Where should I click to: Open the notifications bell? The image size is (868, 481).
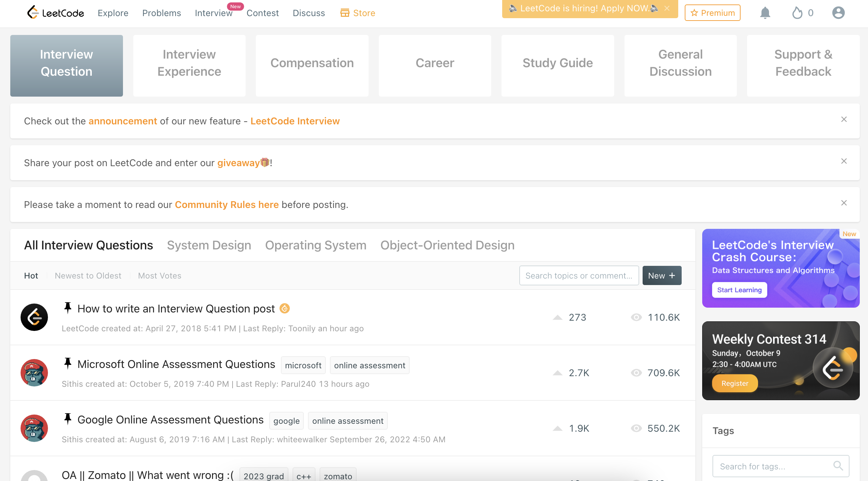(765, 13)
